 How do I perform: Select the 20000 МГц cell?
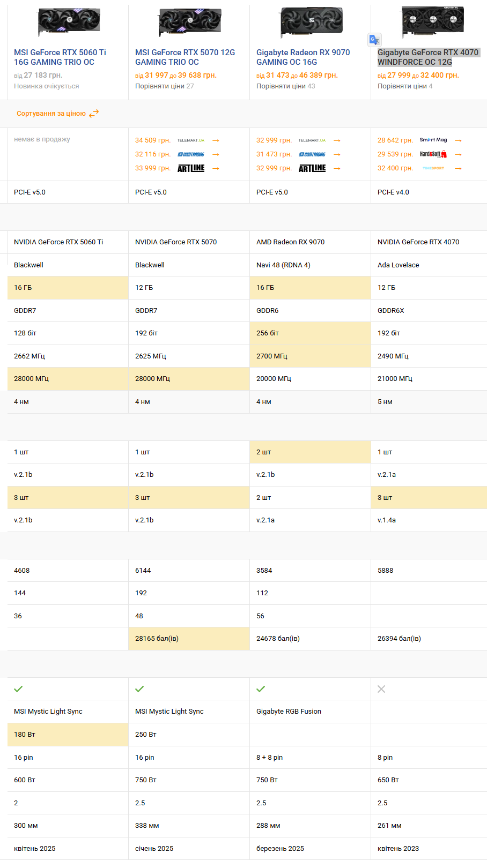tap(311, 379)
